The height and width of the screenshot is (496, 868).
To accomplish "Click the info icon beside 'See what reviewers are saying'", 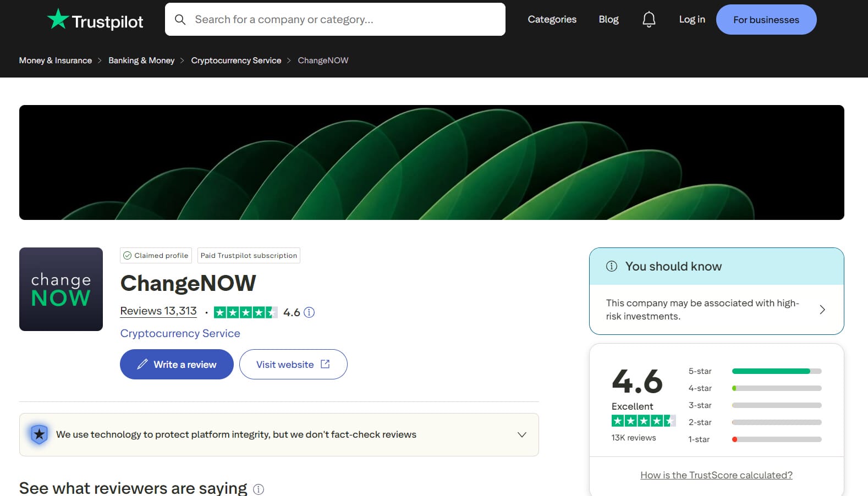I will pyautogui.click(x=259, y=489).
